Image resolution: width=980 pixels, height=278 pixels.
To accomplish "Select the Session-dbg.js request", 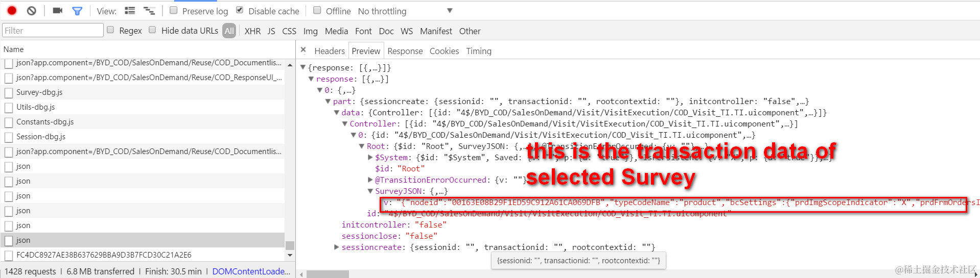I will point(143,137).
